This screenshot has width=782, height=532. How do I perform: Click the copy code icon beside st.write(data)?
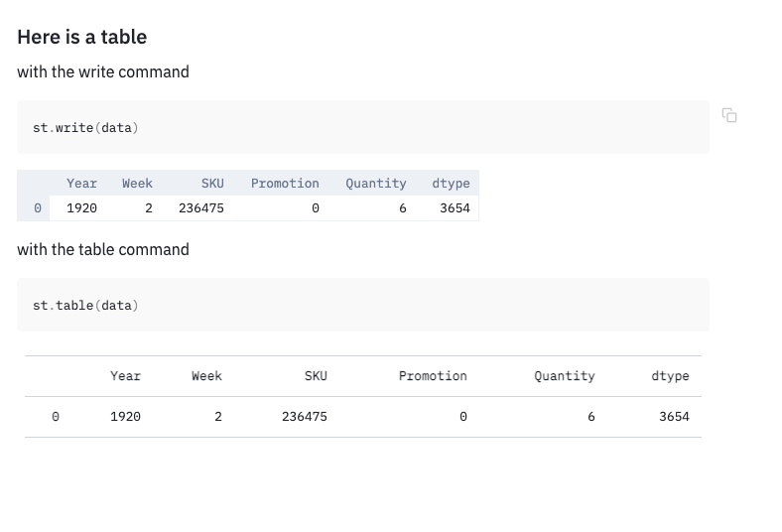(729, 115)
